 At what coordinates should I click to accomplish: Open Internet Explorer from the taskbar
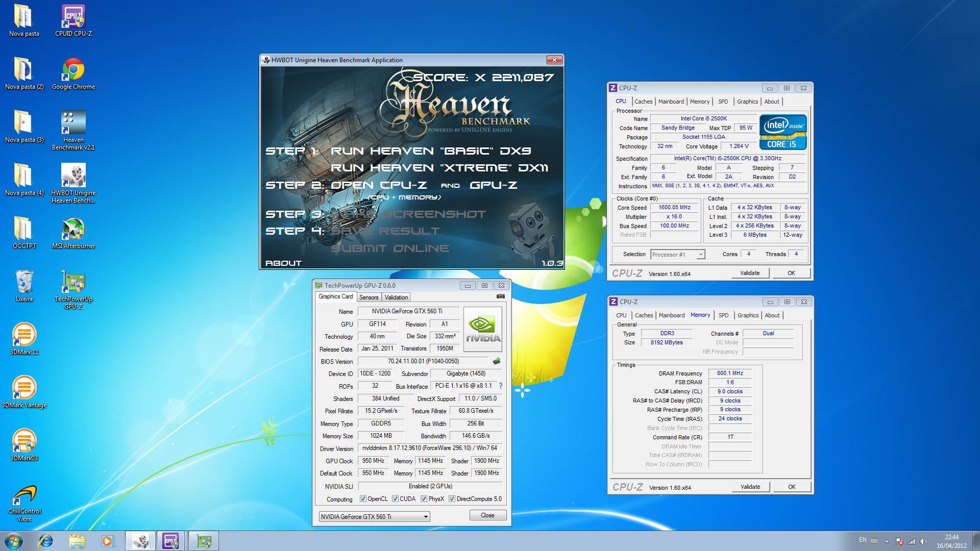point(46,541)
